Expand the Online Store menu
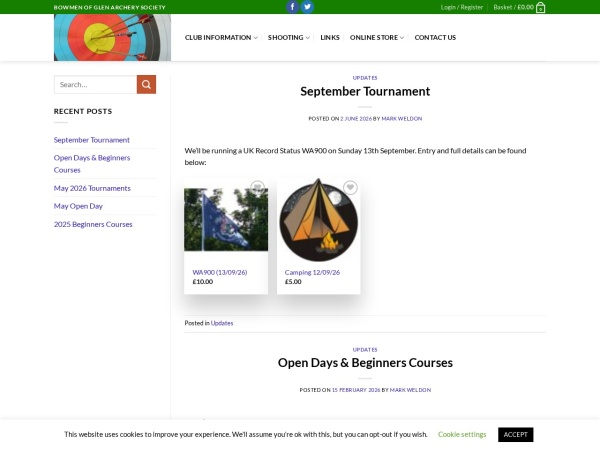 [x=377, y=38]
